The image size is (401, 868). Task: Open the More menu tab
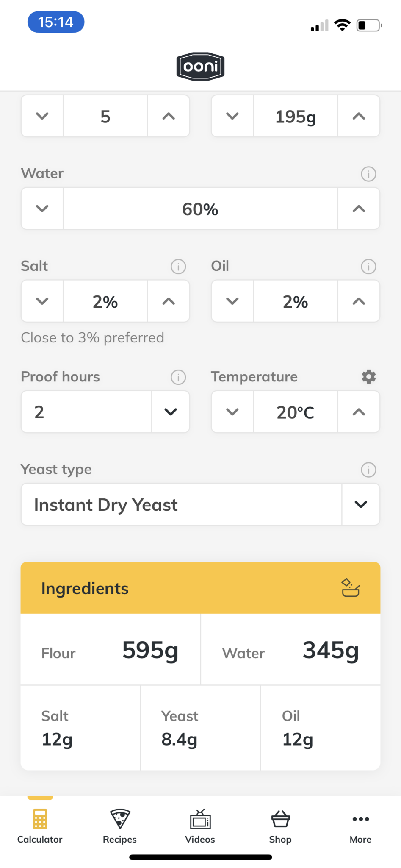coord(360,825)
